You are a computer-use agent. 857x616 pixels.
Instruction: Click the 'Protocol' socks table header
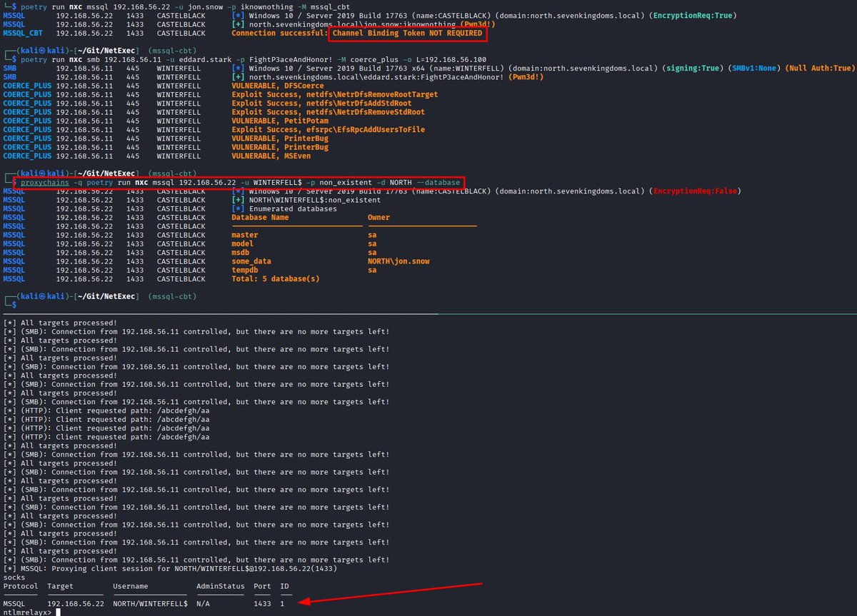[x=21, y=586]
